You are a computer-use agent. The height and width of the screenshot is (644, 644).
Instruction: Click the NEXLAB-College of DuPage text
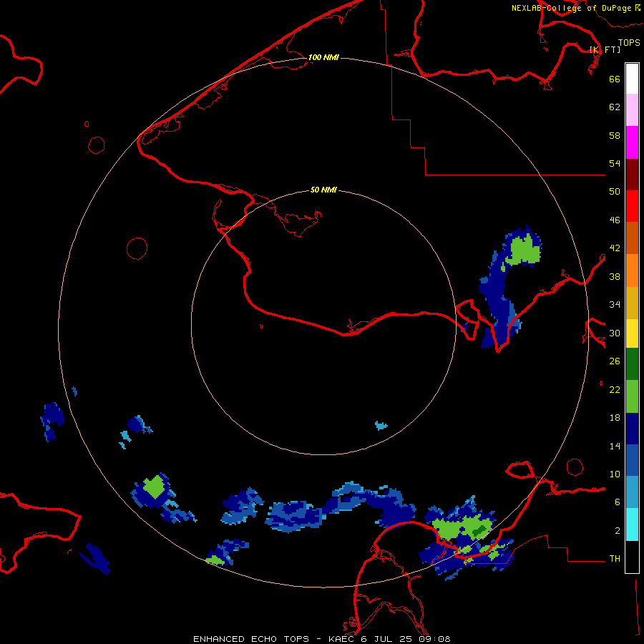571,8
